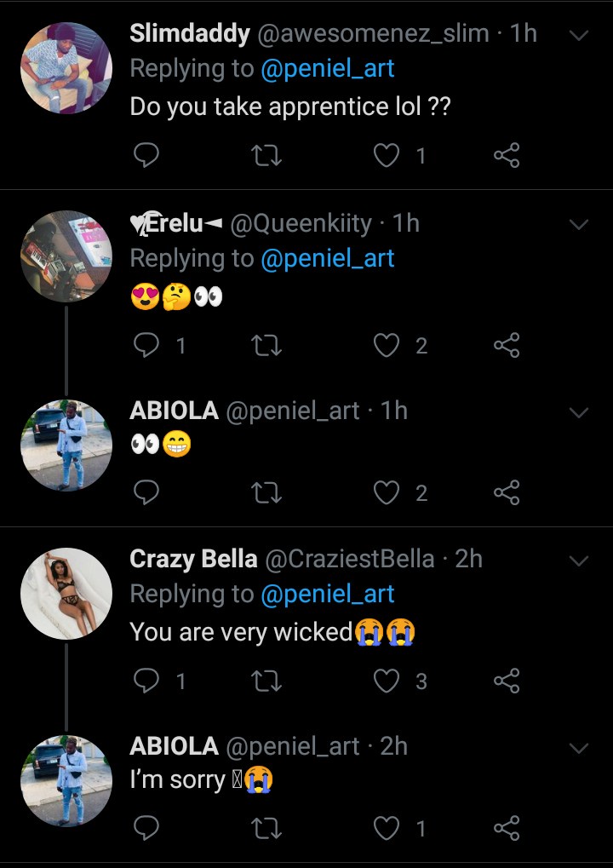The height and width of the screenshot is (868, 613).
Task: Open Crazy Bella's profile picture
Action: pos(66,593)
